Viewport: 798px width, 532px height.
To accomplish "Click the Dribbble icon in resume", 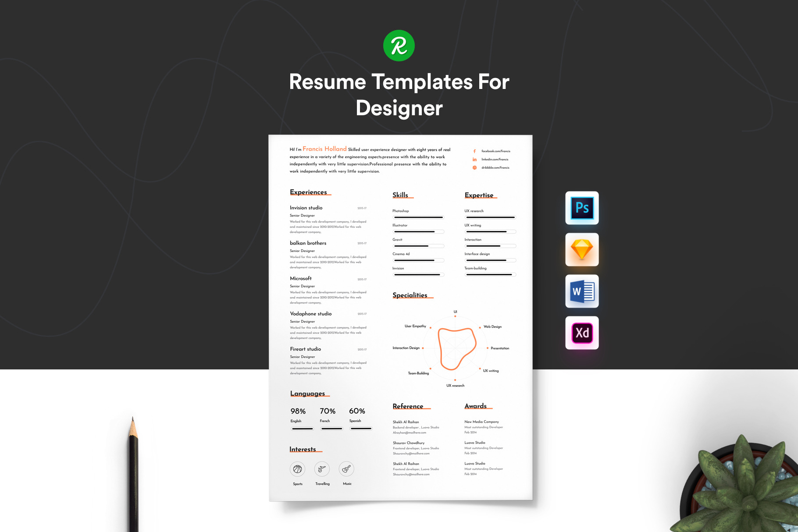I will (x=474, y=168).
